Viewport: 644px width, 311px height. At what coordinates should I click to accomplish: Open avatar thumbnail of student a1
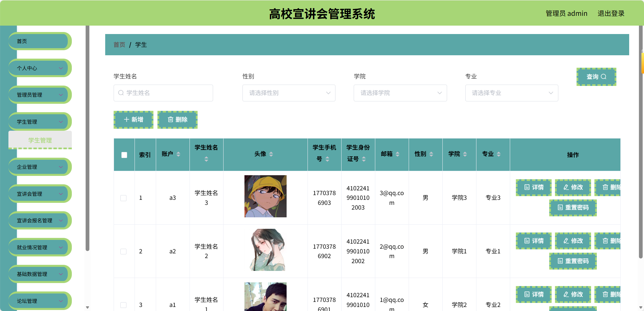pyautogui.click(x=265, y=297)
